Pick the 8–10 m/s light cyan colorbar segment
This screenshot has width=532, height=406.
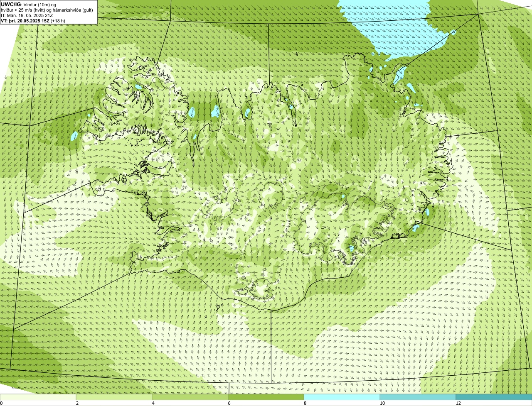point(342,397)
